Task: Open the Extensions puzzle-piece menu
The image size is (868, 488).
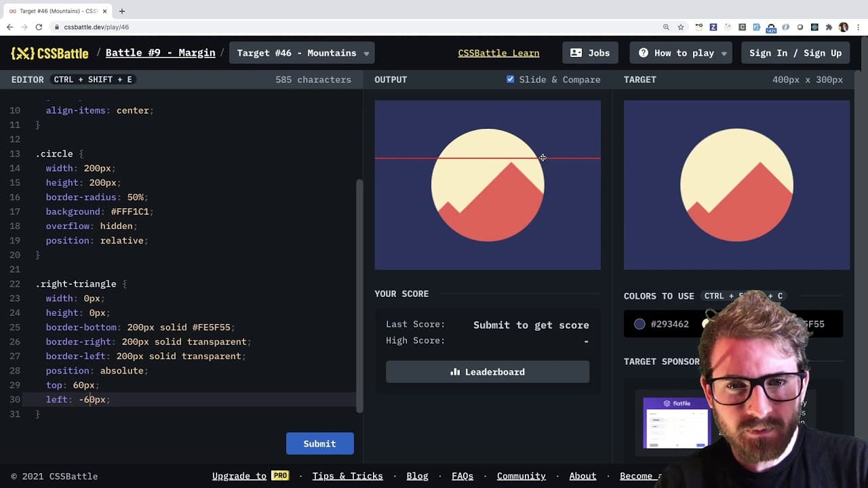Action: pyautogui.click(x=829, y=27)
